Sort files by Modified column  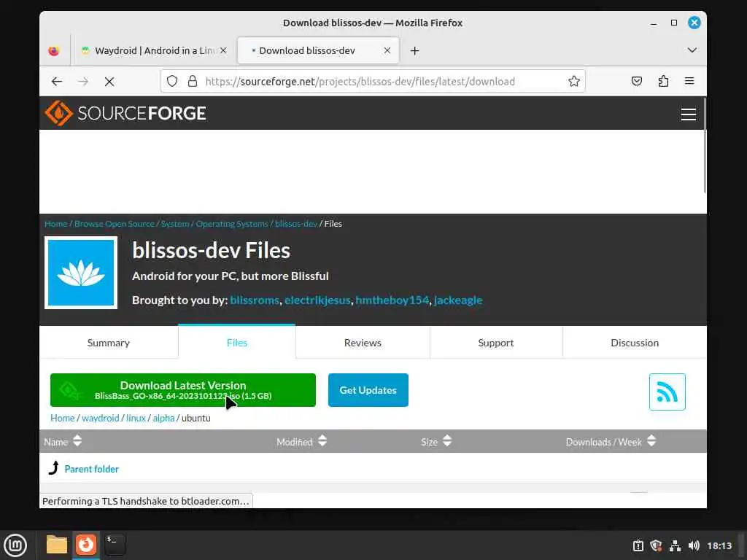pos(301,441)
